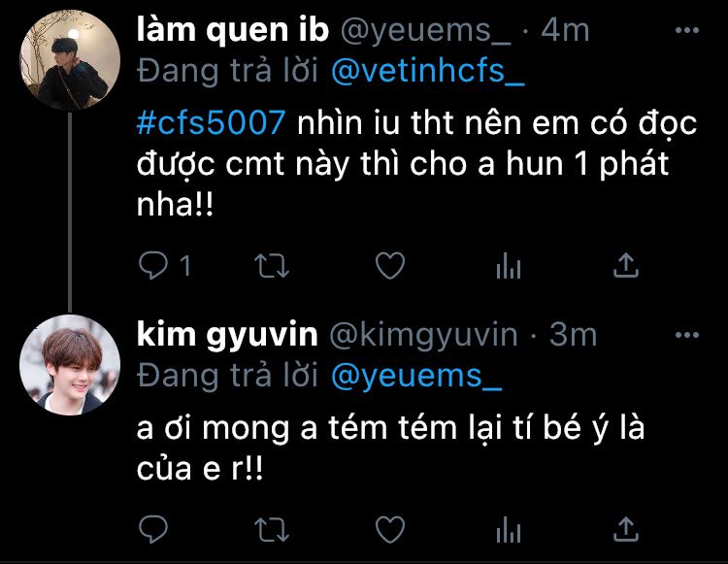The image size is (728, 564).
Task: View analytics of kim gyuvin's reply
Action: 509,529
